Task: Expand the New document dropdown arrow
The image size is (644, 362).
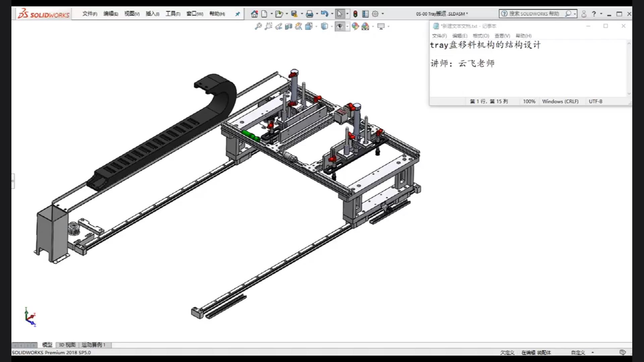Action: pos(271,14)
